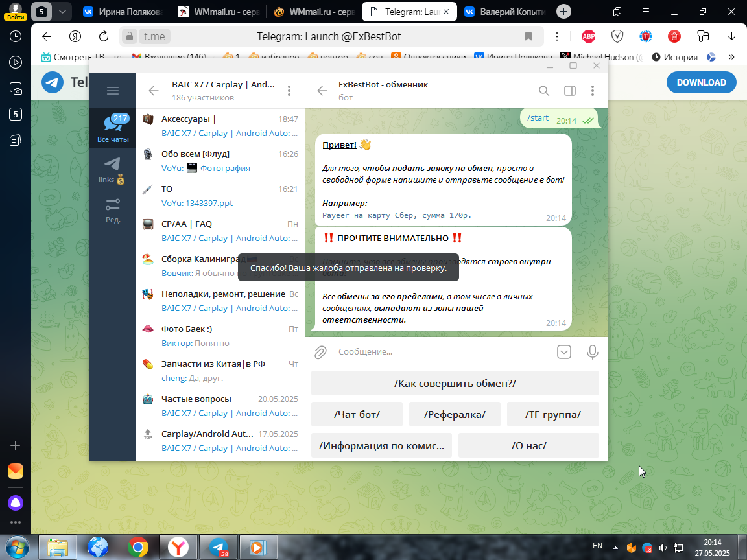The image size is (747, 560).
Task: Open the browser history clock sidebar icon
Action: [x=16, y=36]
